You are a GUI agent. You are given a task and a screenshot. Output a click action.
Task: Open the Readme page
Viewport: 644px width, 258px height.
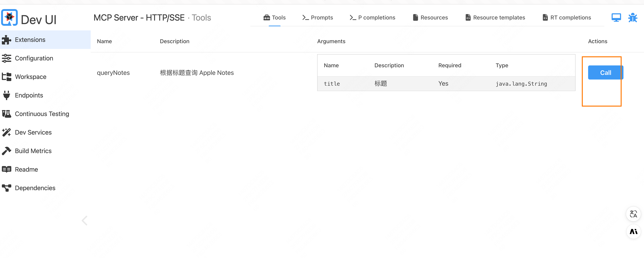tap(45, 170)
